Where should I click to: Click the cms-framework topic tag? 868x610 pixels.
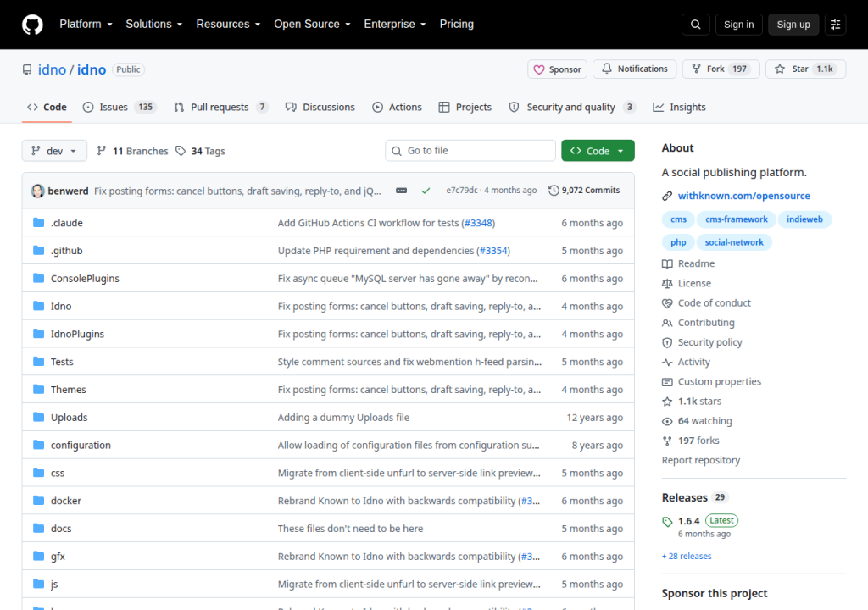click(737, 219)
